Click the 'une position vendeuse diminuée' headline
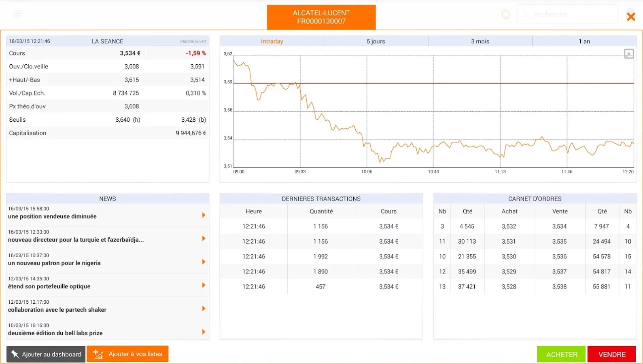Image resolution: width=643 pixels, height=364 pixels. pyautogui.click(x=52, y=216)
